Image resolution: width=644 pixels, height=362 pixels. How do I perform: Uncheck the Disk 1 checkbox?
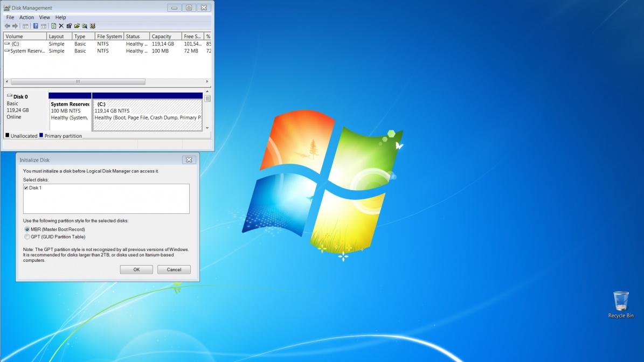[26, 188]
